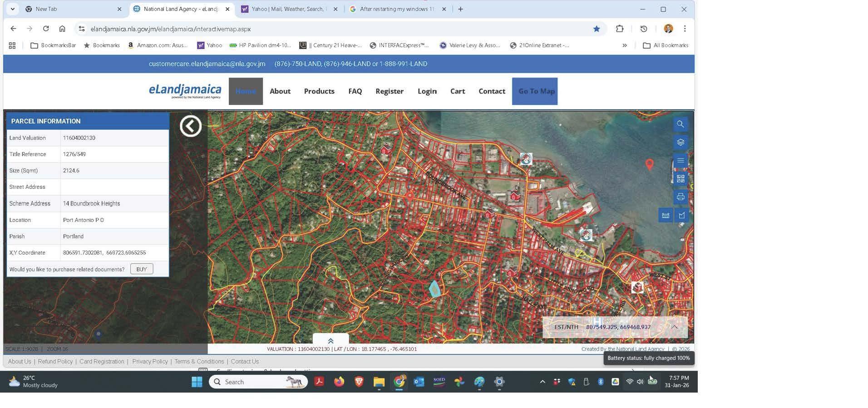The height and width of the screenshot is (408, 868).
Task: Collapse the parcel information panel
Action: (190, 126)
